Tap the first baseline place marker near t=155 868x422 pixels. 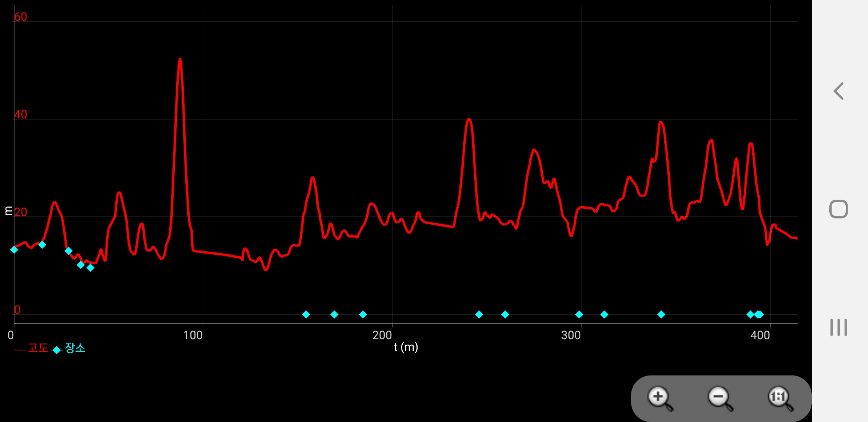coord(306,314)
